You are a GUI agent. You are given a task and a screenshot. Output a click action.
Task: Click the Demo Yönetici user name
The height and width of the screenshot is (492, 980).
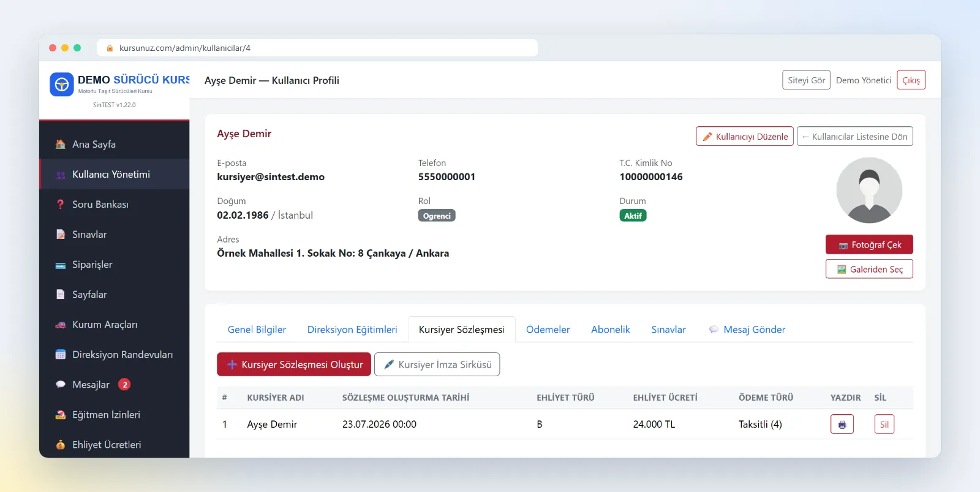(864, 80)
